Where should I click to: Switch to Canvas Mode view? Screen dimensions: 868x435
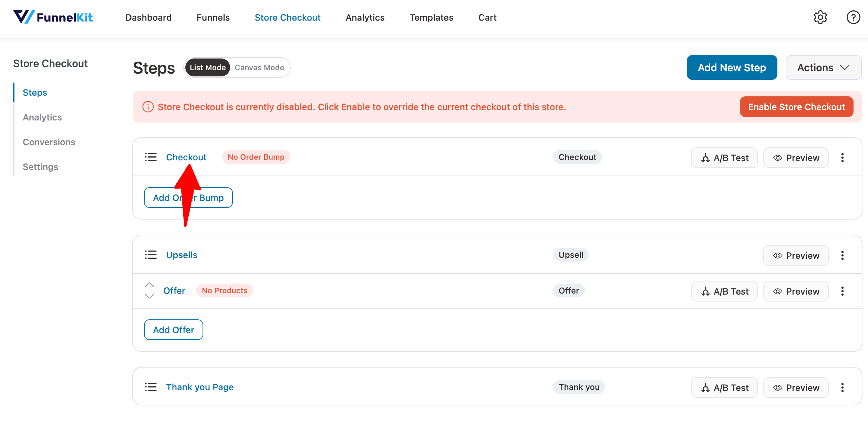[259, 67]
